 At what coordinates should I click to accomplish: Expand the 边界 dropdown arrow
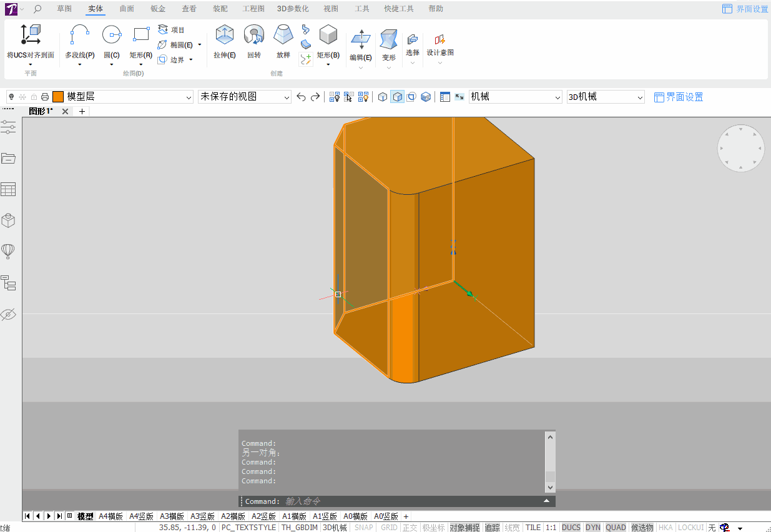coord(191,60)
